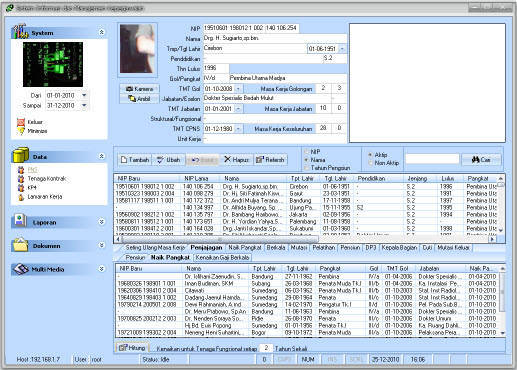Expand the Multi Media panel chevron
Viewport: 517px width, 370px height.
pos(102,269)
